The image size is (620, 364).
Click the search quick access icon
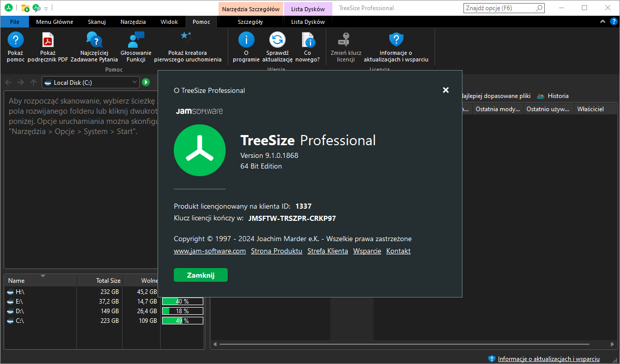coord(37,8)
